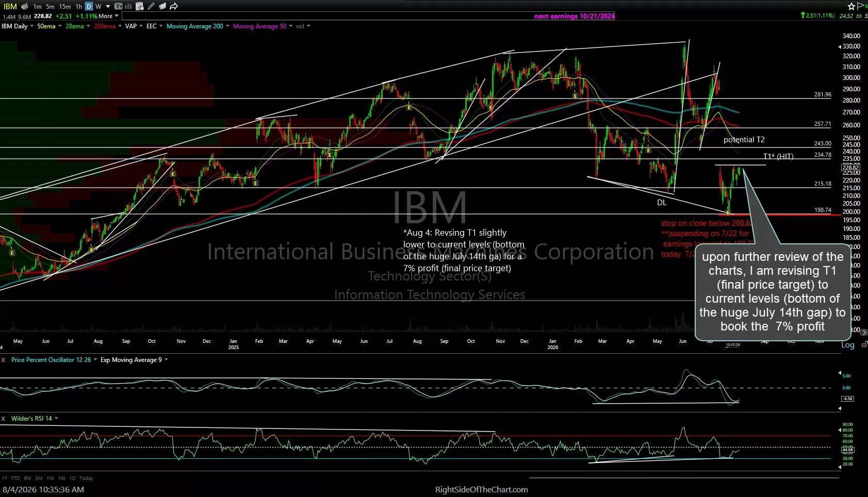Open the IBM Daily dropdown
The height and width of the screenshot is (497, 868).
point(31,26)
